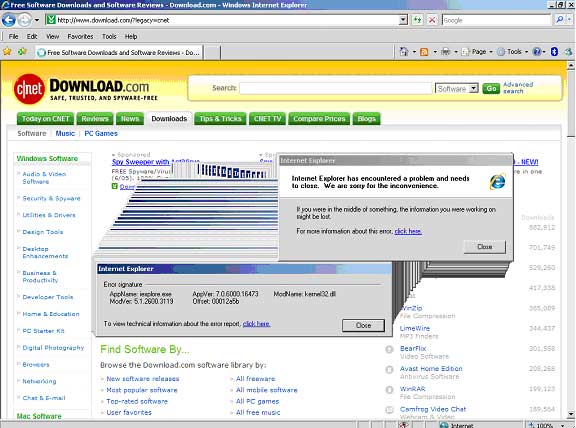Open the News tab

130,119
